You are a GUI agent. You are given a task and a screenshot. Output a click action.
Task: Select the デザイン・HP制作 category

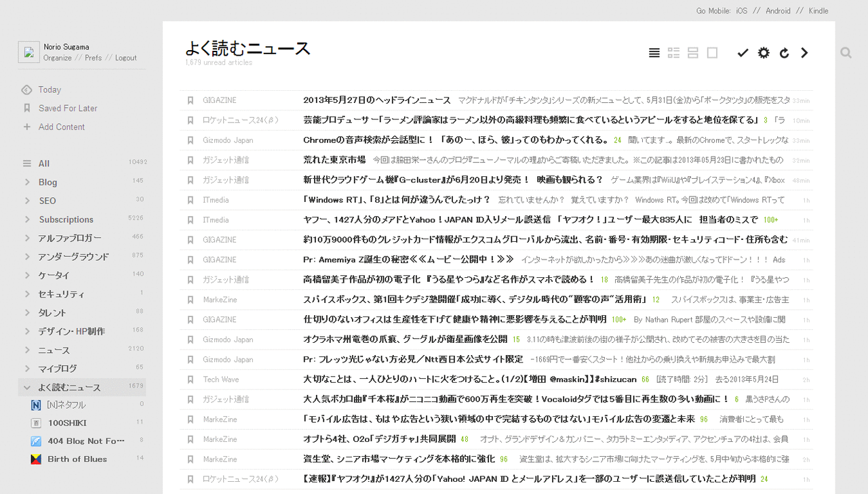[x=72, y=331]
